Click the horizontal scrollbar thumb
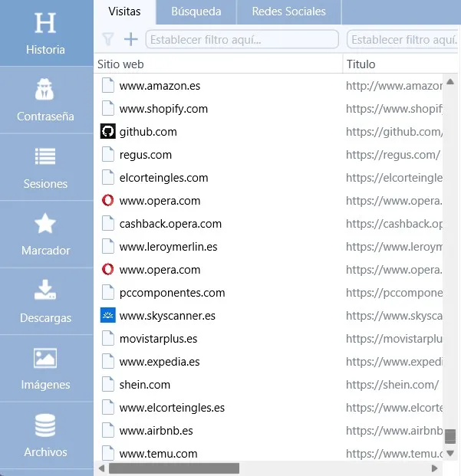The image size is (461, 476). [174, 468]
